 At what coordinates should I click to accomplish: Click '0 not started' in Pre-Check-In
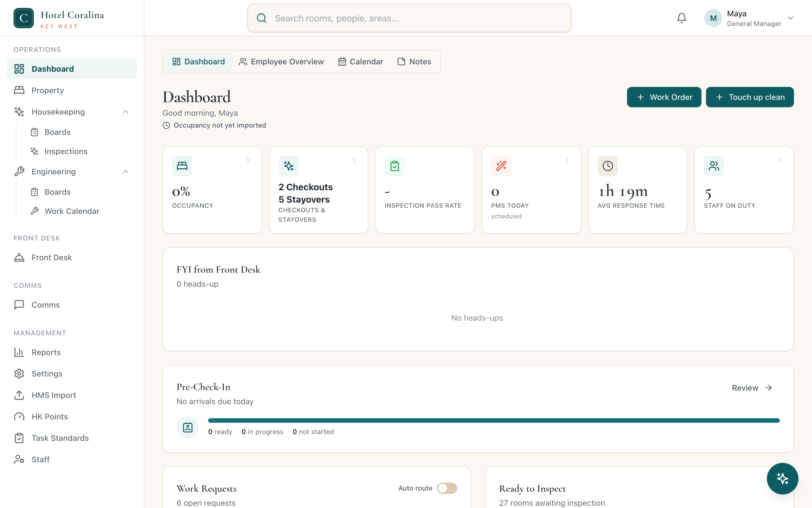[x=313, y=432]
